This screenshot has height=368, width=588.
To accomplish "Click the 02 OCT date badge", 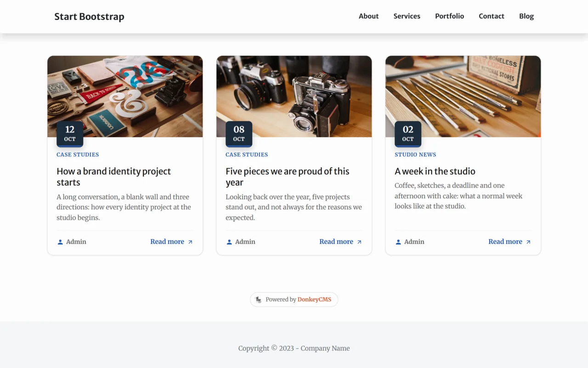I will coord(408,134).
